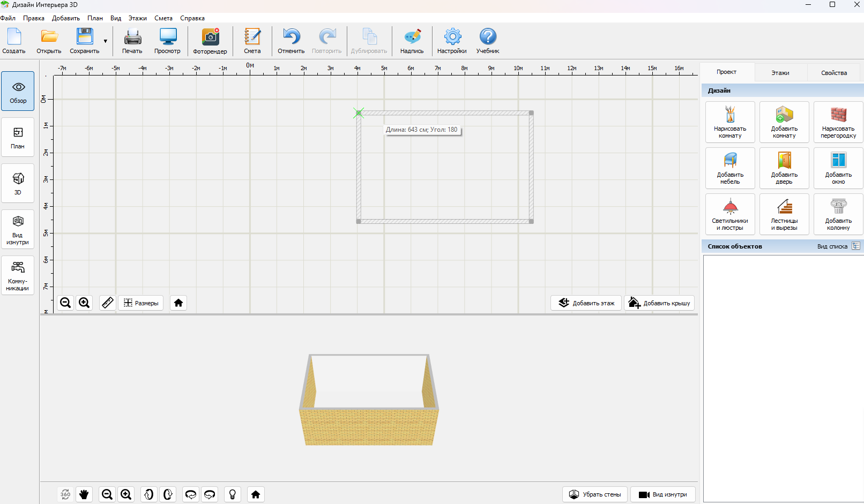Click Добавить этаж button
Image resolution: width=864 pixels, height=504 pixels.
pyautogui.click(x=586, y=303)
